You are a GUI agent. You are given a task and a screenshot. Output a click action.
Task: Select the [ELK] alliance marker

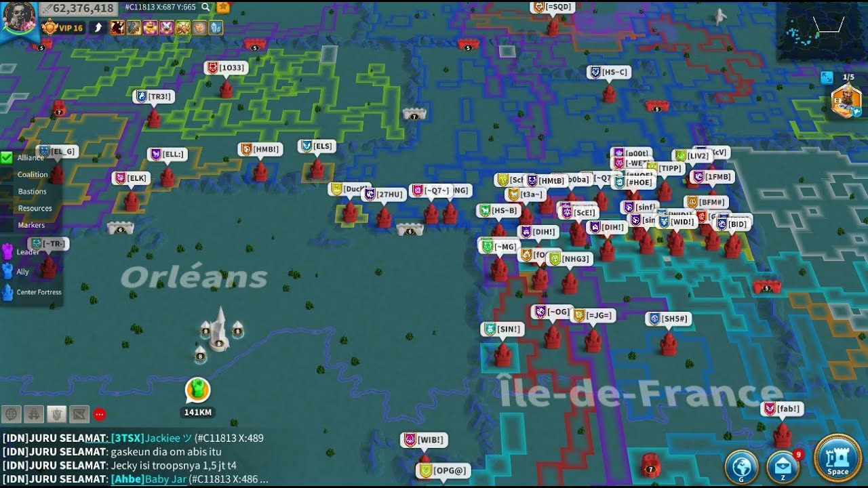[131, 178]
